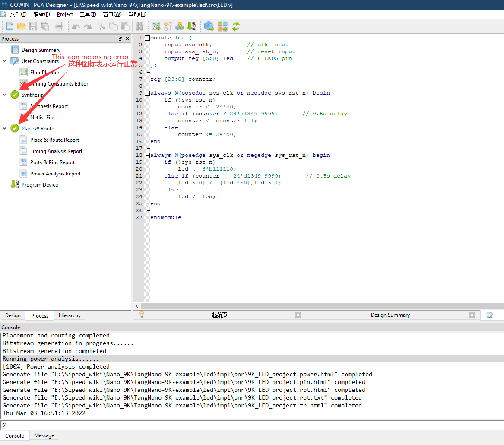
Task: Open the Project menu
Action: click(65, 14)
